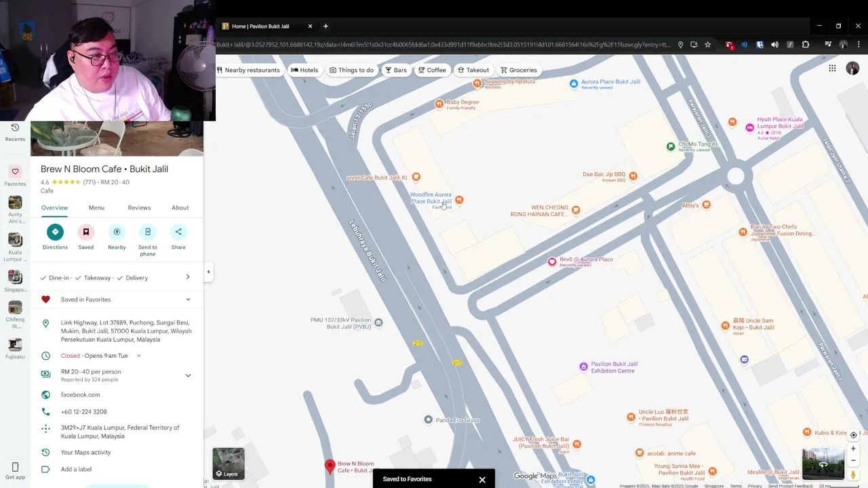
Task: Open the browser media control icon
Action: click(x=828, y=45)
